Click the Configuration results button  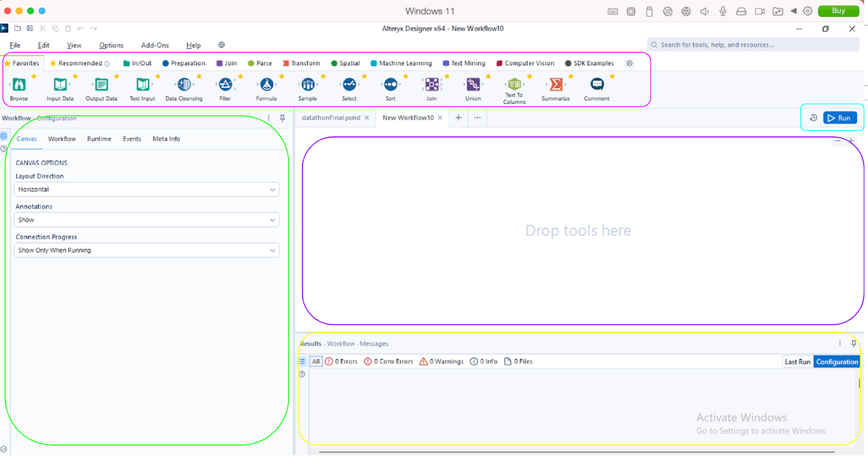(x=837, y=362)
